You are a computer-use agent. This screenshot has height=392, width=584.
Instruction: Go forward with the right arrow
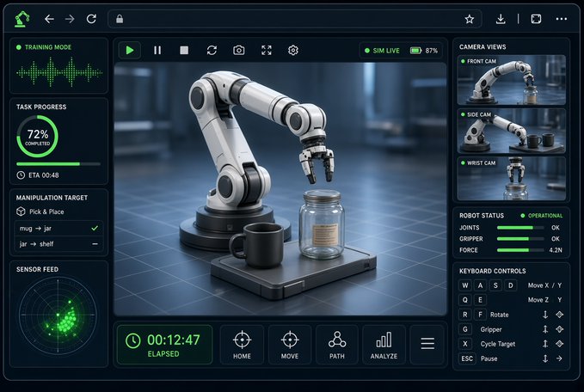[70, 19]
